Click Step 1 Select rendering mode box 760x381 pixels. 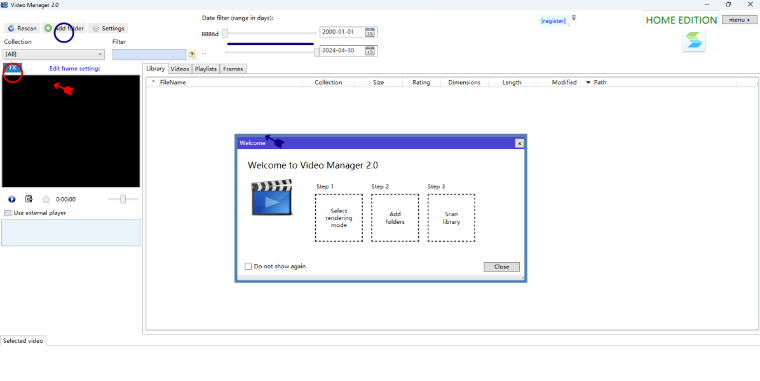point(339,218)
